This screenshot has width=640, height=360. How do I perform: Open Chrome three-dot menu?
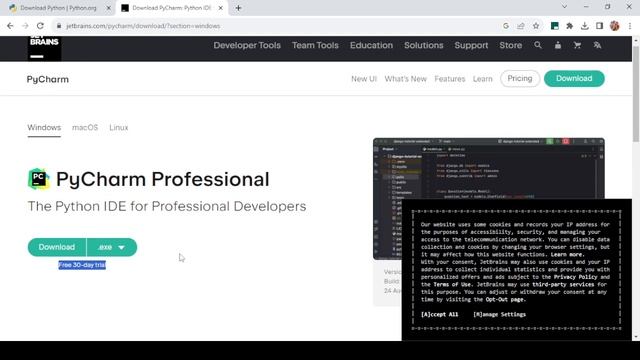[x=630, y=26]
